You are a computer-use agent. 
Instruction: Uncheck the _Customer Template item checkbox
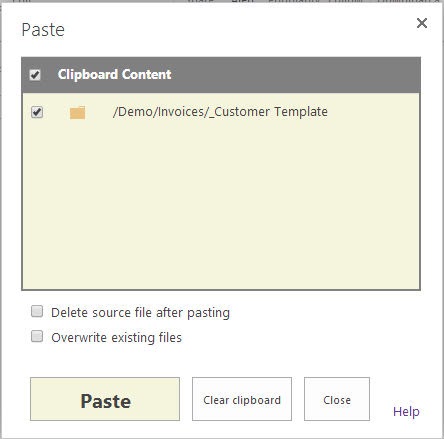pyautogui.click(x=37, y=112)
